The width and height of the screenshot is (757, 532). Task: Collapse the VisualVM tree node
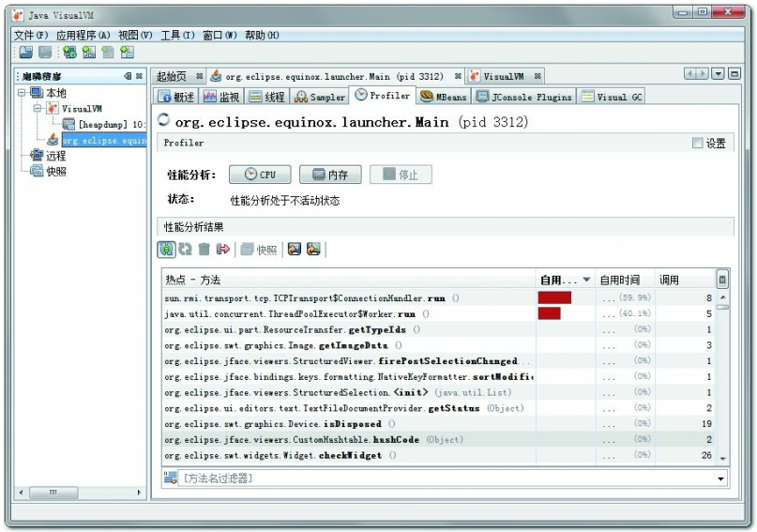pos(38,108)
